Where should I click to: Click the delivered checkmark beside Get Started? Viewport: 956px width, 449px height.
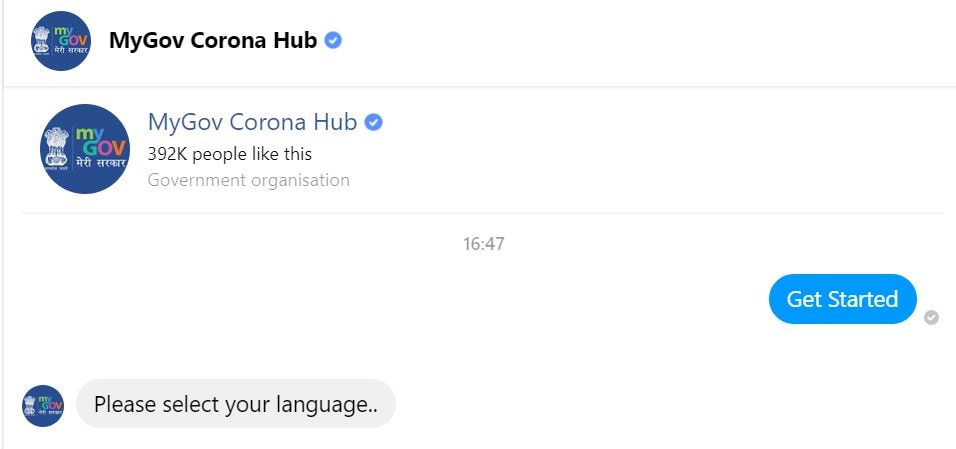pos(931,318)
